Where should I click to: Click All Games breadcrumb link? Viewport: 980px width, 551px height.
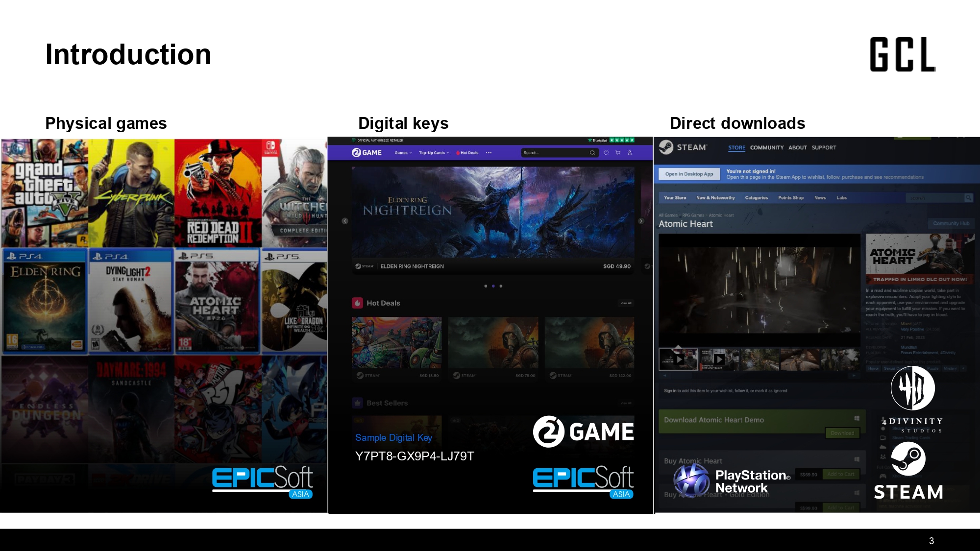pyautogui.click(x=668, y=216)
